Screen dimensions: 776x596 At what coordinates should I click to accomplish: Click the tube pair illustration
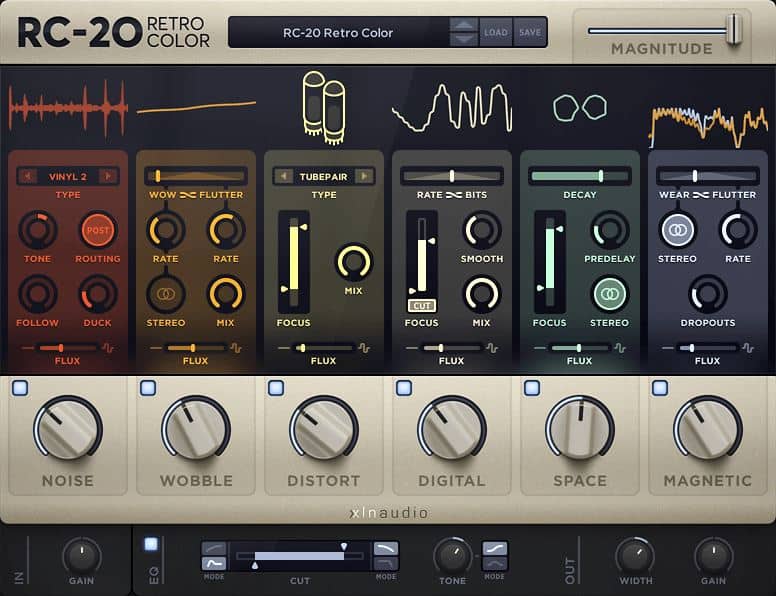(324, 107)
